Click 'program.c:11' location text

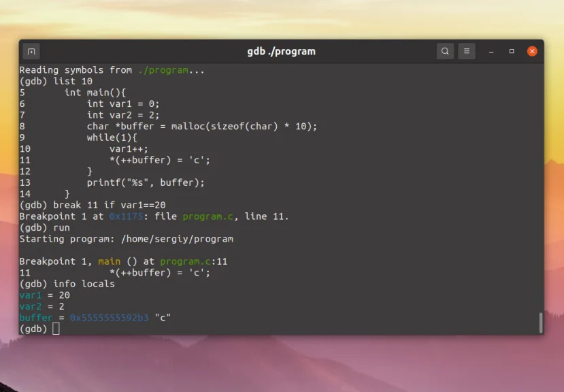[194, 261]
